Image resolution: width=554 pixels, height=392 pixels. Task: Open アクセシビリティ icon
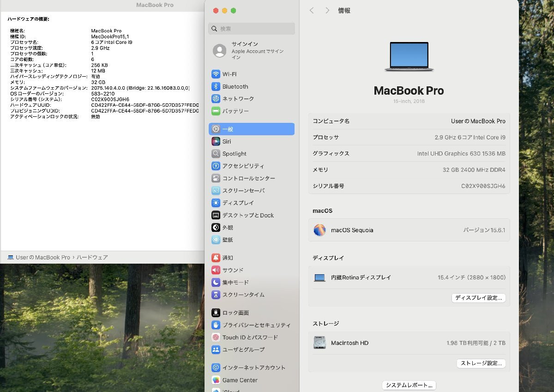tap(216, 166)
